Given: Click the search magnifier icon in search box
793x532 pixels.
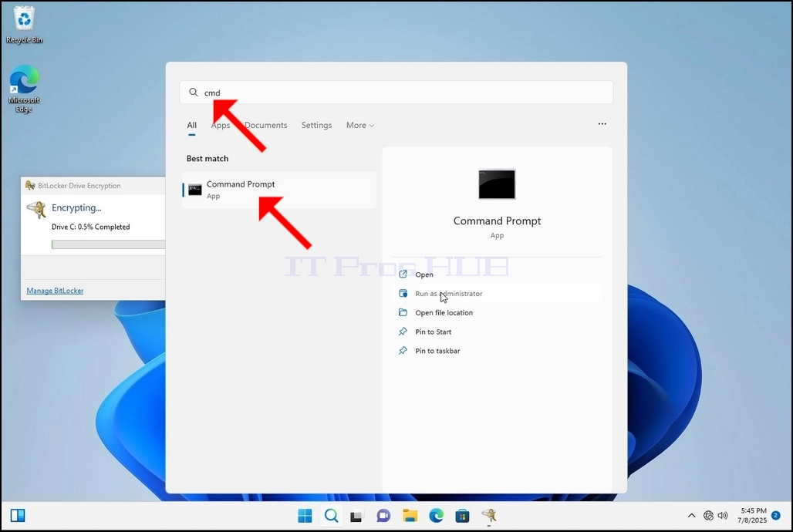Looking at the screenshot, I should (x=193, y=92).
